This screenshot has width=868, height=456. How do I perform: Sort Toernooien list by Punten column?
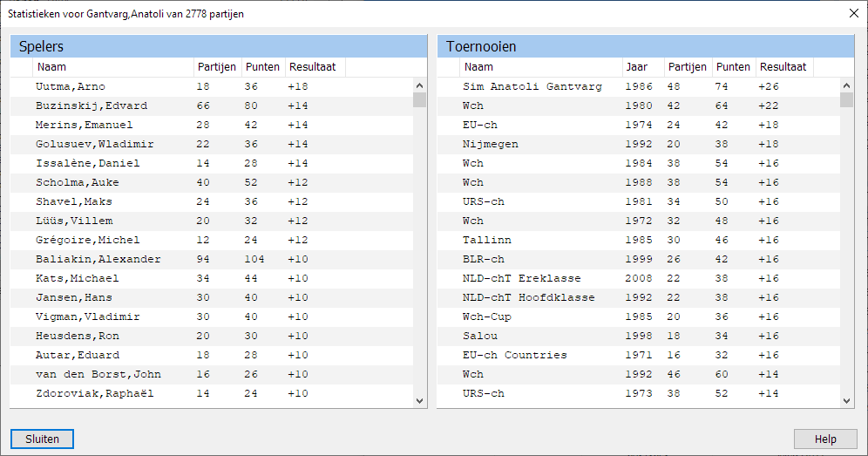point(734,67)
